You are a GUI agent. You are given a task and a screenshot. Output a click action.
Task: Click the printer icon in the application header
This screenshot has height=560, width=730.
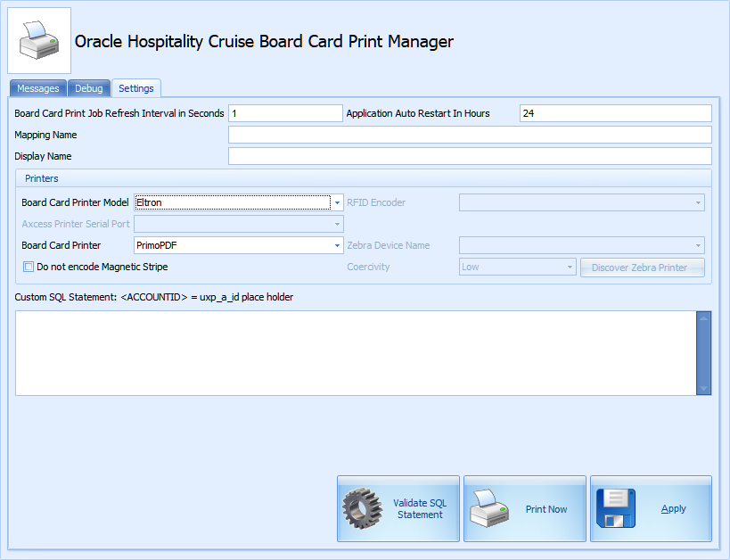[38, 38]
